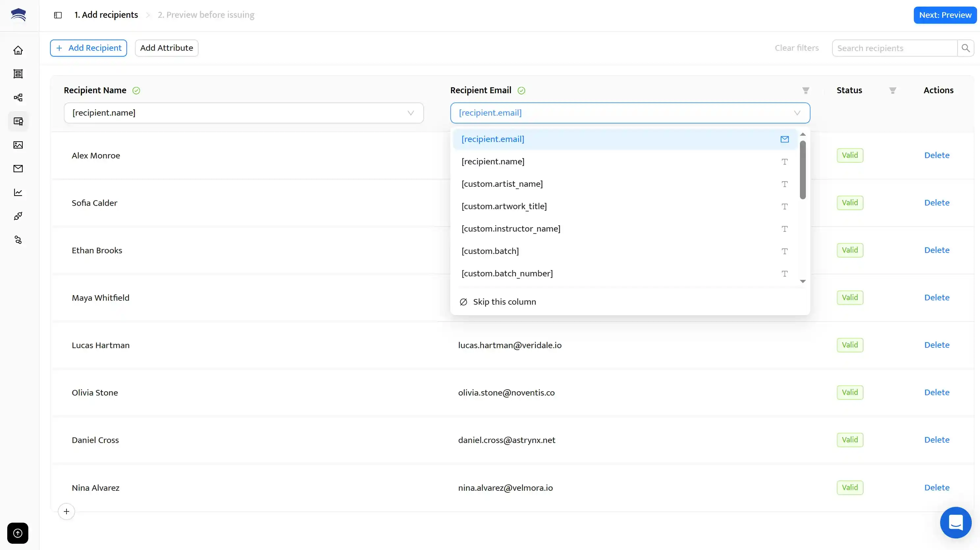Toggle the Status column filter icon
This screenshot has width=980, height=550.
pyautogui.click(x=892, y=91)
